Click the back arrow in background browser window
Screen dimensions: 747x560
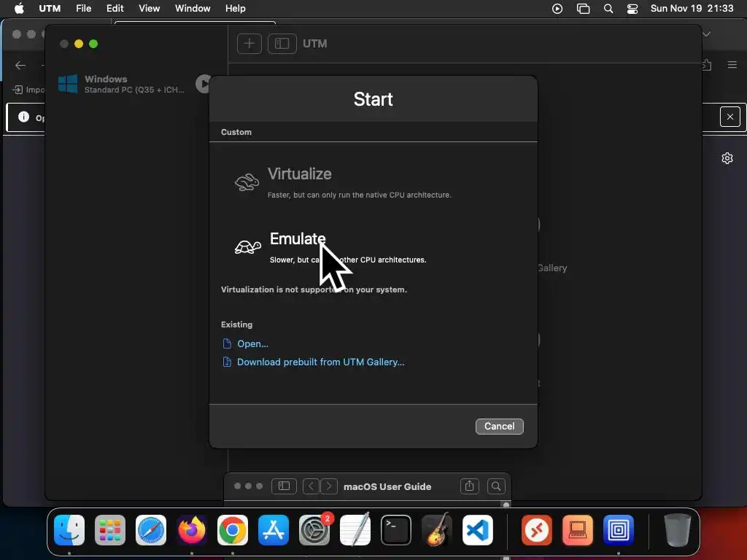click(x=20, y=65)
